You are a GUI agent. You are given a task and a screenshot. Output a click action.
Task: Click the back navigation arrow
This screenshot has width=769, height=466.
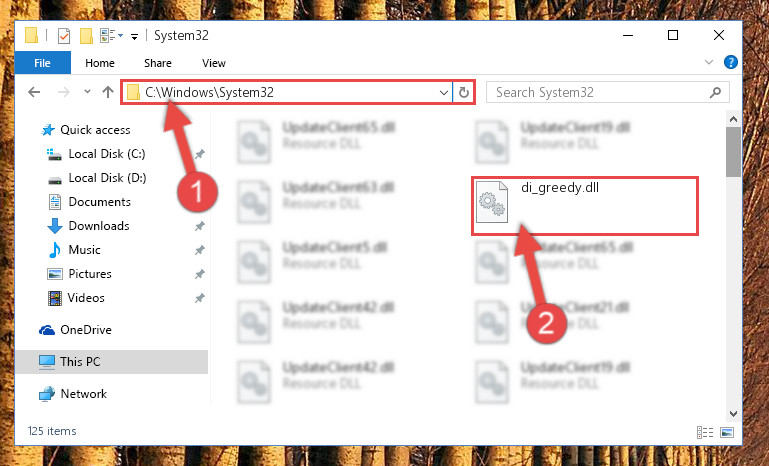(34, 92)
